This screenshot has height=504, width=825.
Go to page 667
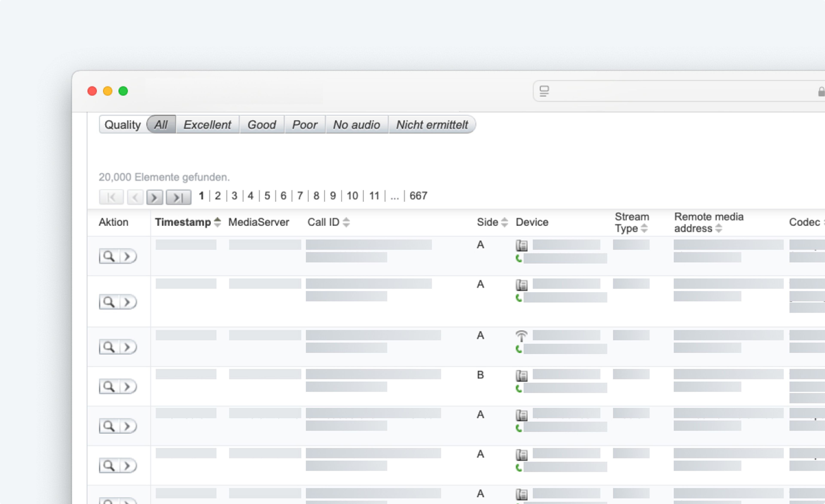[x=418, y=196]
